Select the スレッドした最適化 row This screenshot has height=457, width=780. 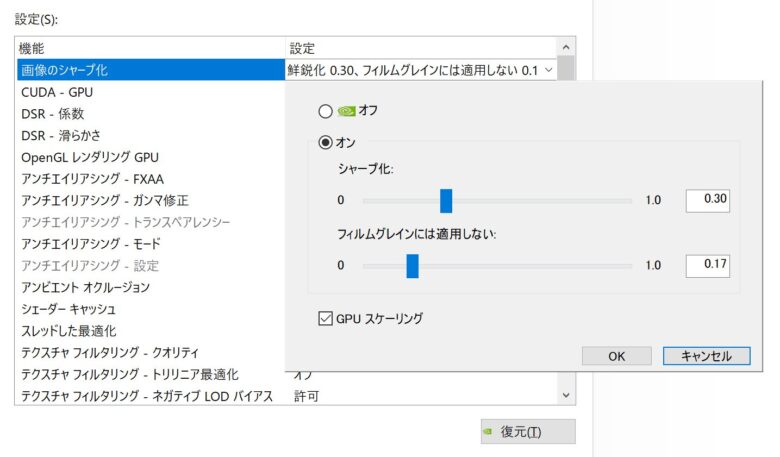pyautogui.click(x=151, y=331)
